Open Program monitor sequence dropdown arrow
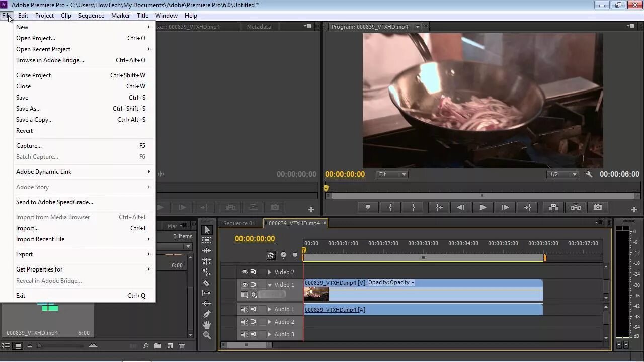Screen dimensions: 644x362 417,27
